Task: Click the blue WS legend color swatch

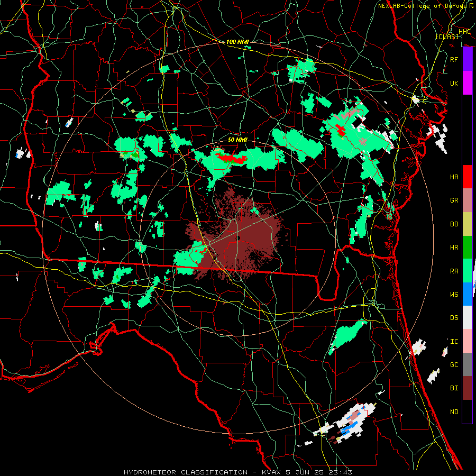Action: pyautogui.click(x=467, y=294)
